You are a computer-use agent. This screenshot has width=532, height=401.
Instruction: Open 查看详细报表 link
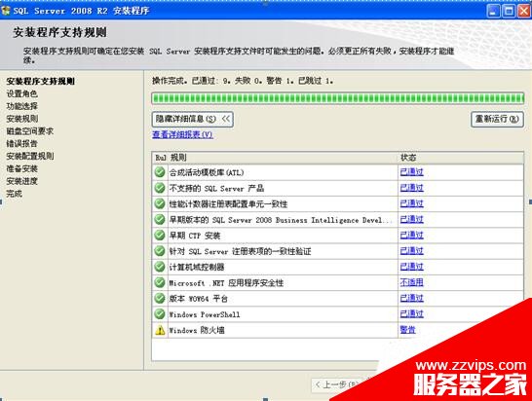click(x=182, y=134)
